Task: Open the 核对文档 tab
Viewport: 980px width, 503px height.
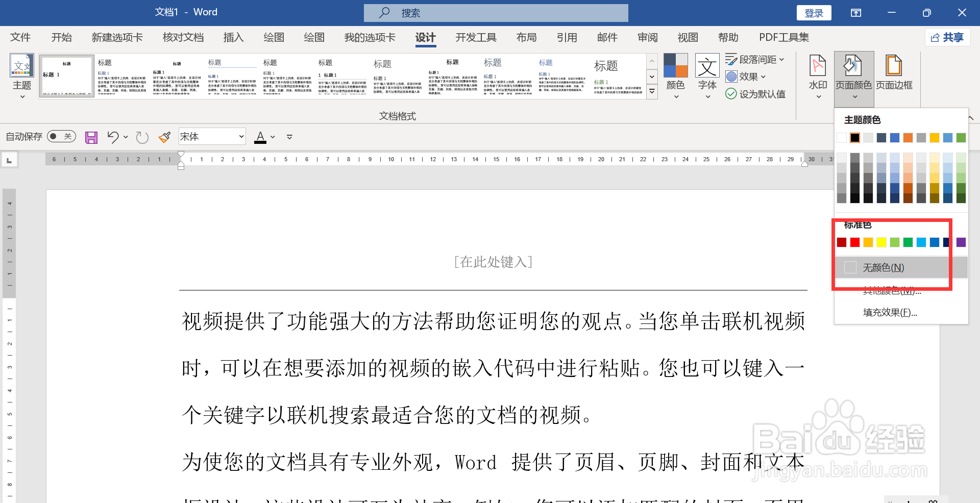Action: (x=183, y=37)
